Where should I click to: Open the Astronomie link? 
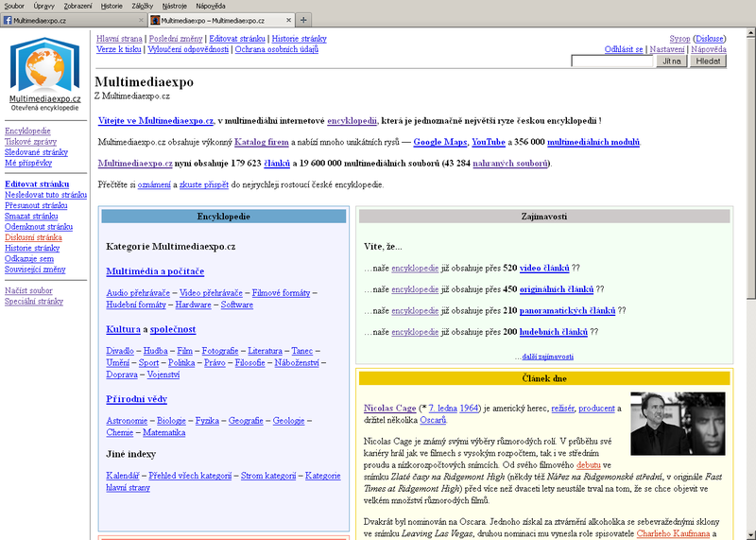(x=127, y=421)
